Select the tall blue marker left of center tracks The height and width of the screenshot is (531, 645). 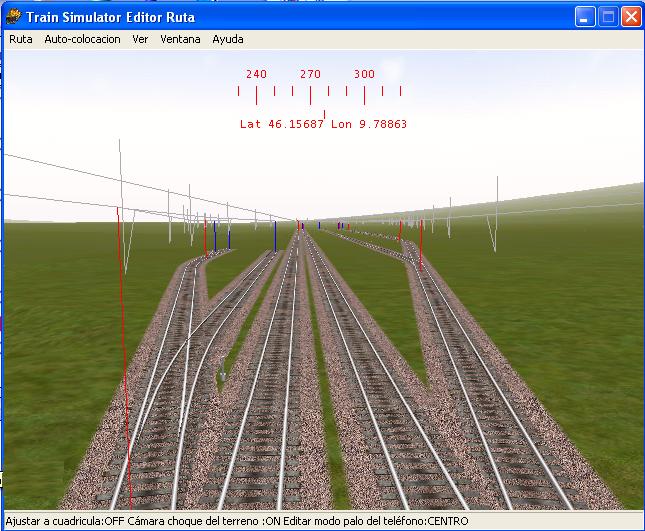click(275, 235)
